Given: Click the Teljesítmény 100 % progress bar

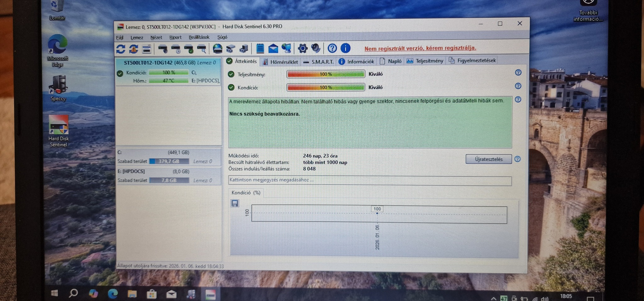Looking at the screenshot, I should 326,74.
